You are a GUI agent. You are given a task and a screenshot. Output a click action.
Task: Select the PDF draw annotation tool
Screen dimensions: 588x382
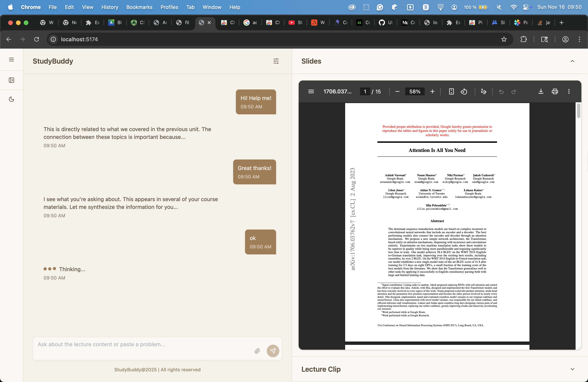tap(484, 91)
